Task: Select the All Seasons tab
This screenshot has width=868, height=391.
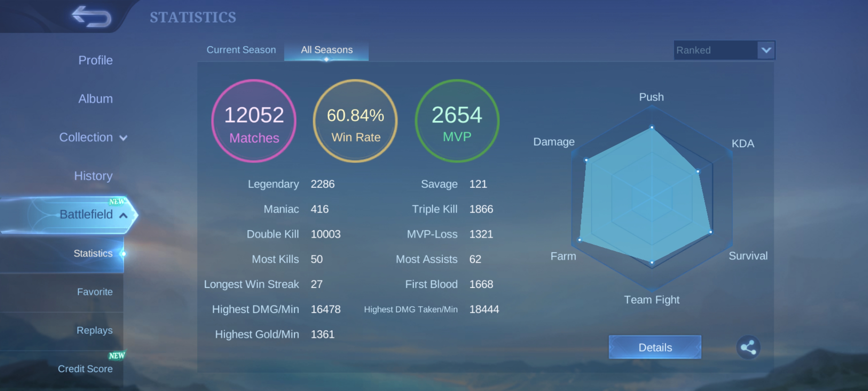Action: (x=326, y=50)
